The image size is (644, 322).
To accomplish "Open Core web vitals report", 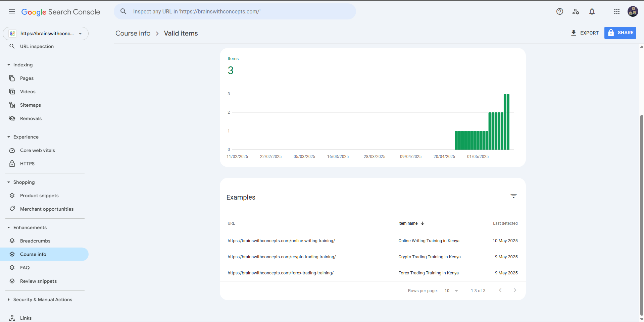I will click(x=38, y=150).
